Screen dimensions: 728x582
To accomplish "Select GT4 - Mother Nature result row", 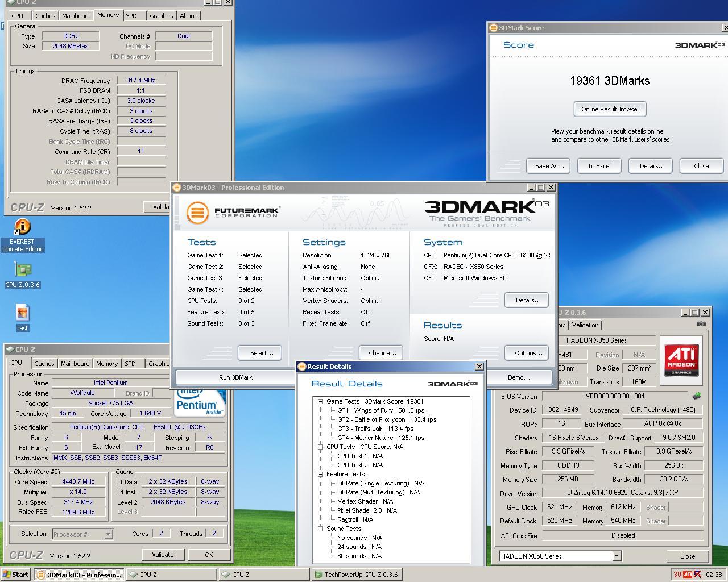I will click(x=380, y=438).
